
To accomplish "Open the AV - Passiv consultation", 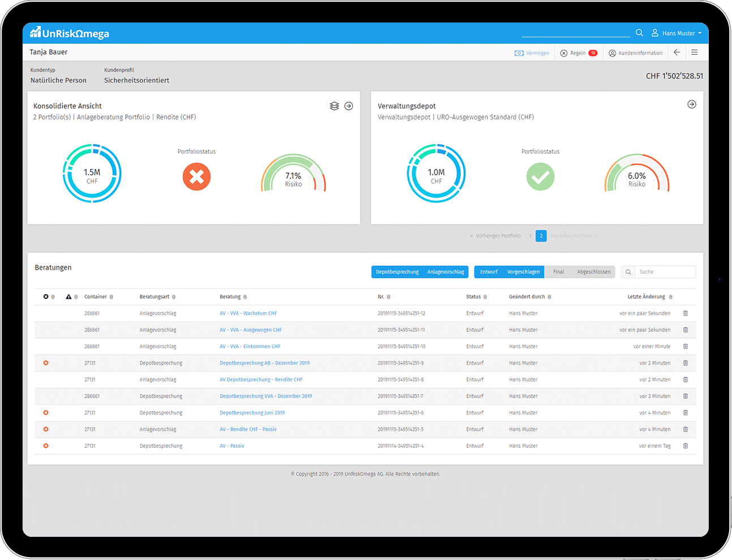I will (x=232, y=446).
